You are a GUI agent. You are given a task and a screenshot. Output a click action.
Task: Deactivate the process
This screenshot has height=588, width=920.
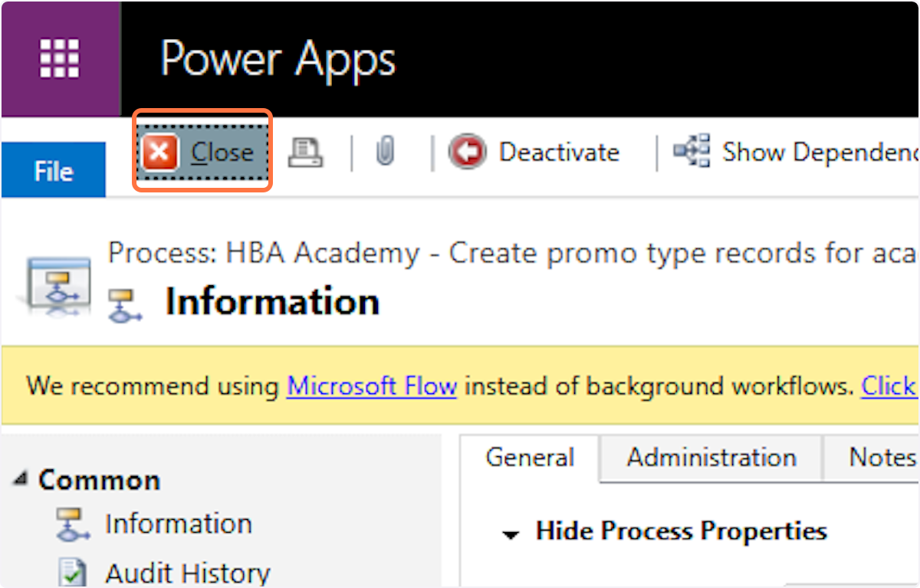pos(534,152)
